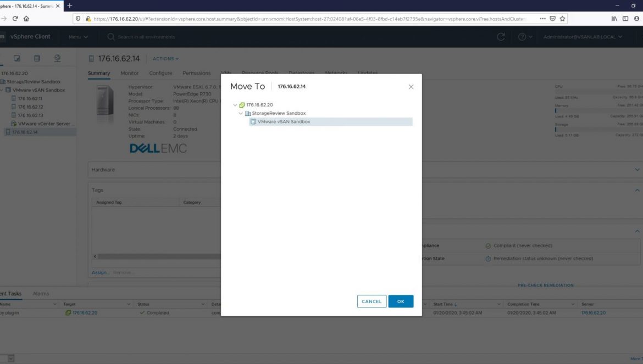Toggle the browser sidebar view icon
Image resolution: width=643 pixels, height=364 pixels.
point(625,19)
